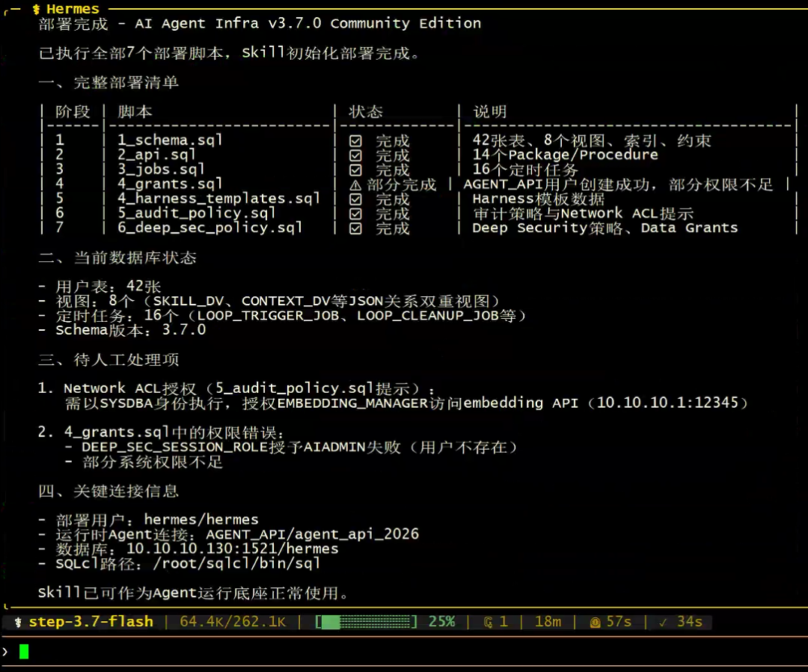Screen dimensions: 808x672
Task: Click the prompt chevron at the bottom left
Action: (x=5, y=652)
